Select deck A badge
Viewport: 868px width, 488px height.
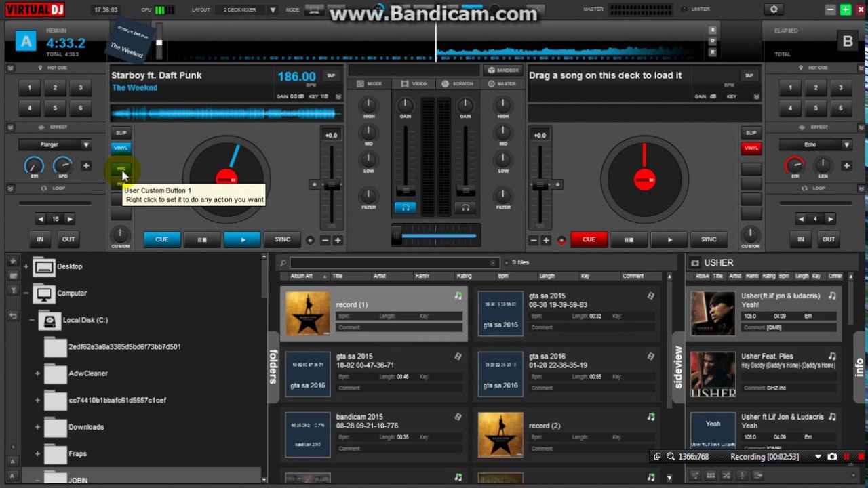click(26, 41)
